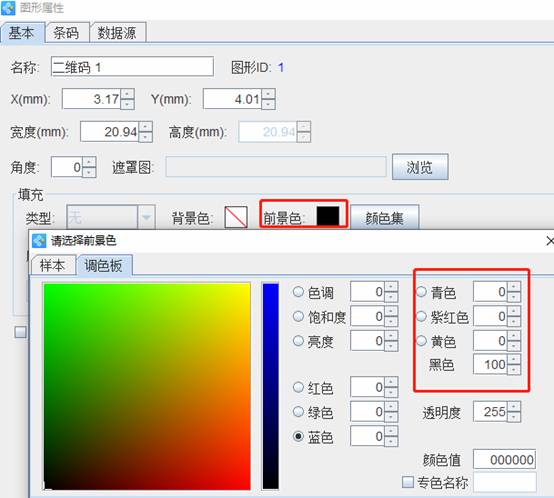This screenshot has height=498, width=554.
Task: Click the 颜色值 hex input field
Action: click(x=505, y=460)
